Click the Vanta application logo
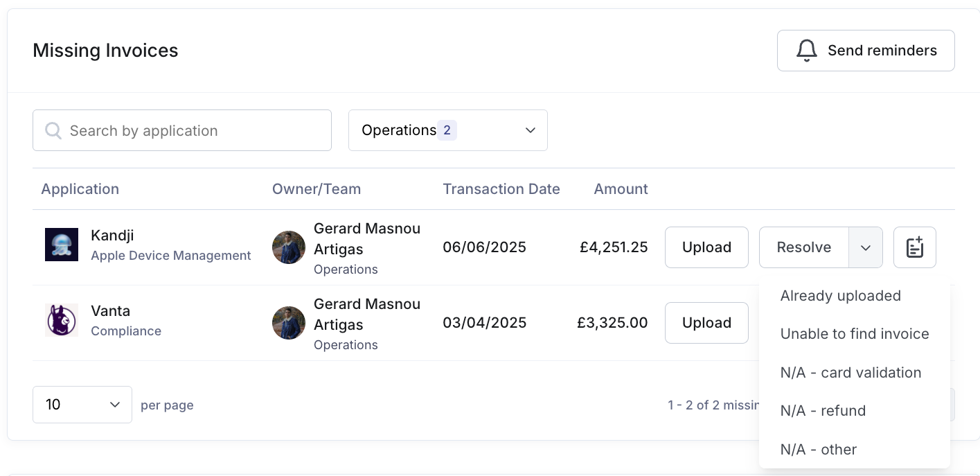 (62, 320)
